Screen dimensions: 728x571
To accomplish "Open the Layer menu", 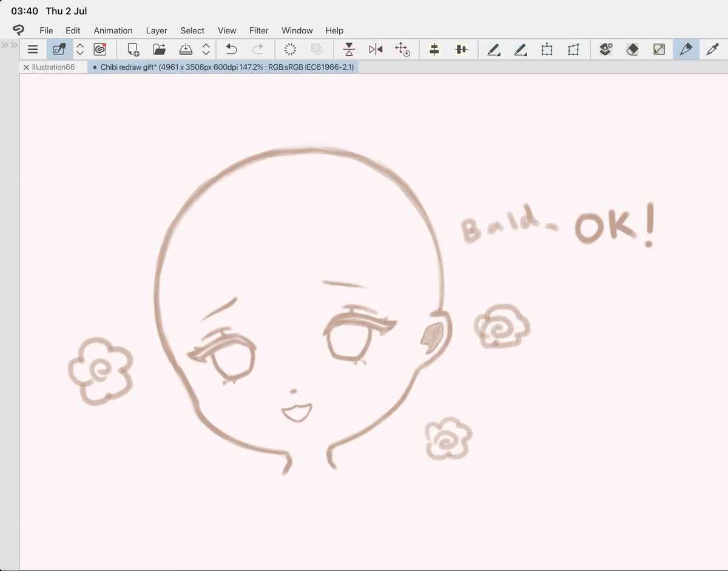I will tap(157, 30).
